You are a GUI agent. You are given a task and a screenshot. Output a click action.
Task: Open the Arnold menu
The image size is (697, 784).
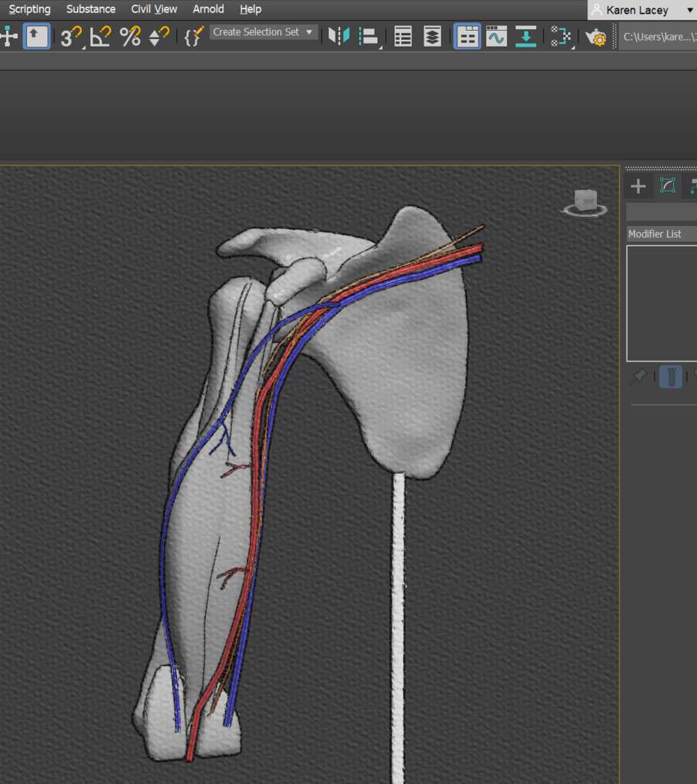coord(208,9)
